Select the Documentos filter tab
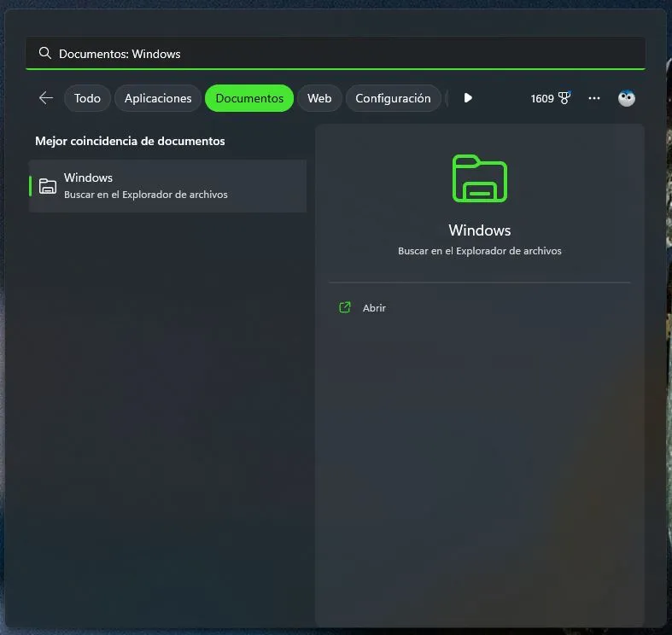672x635 pixels. coord(249,98)
